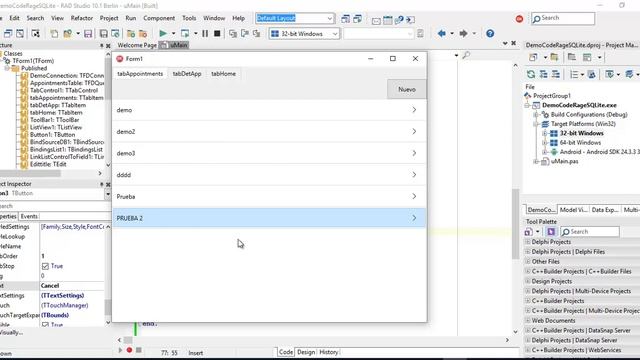This screenshot has height=360, width=640.
Task: Click run without debugging toolbar icon
Action: tap(185, 33)
